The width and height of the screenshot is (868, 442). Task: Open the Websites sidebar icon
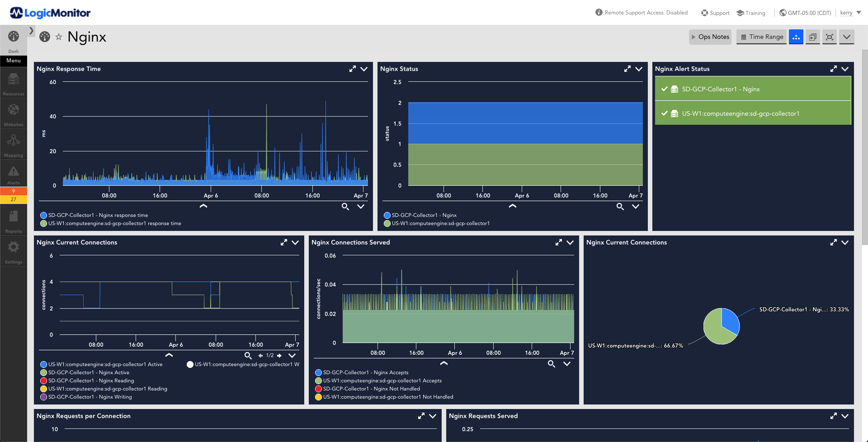(14, 115)
